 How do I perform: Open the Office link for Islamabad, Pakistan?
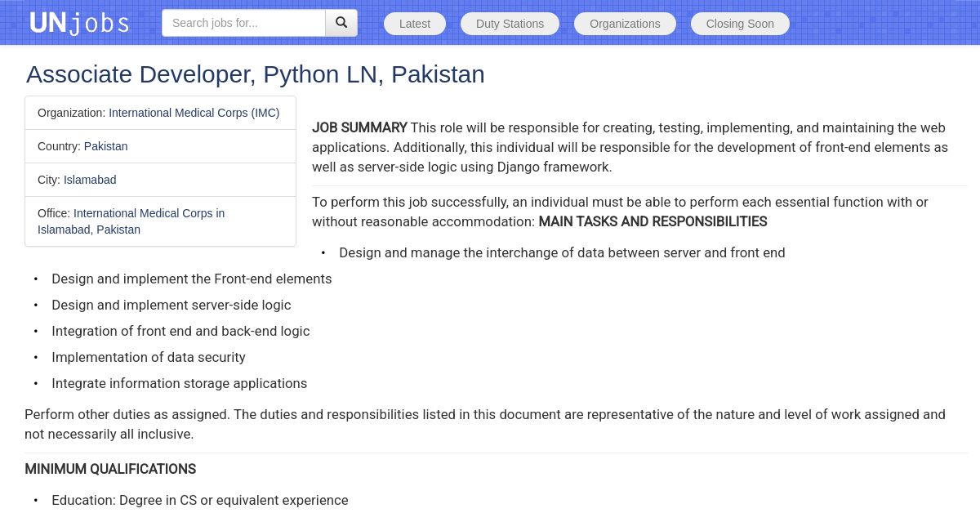coord(131,221)
